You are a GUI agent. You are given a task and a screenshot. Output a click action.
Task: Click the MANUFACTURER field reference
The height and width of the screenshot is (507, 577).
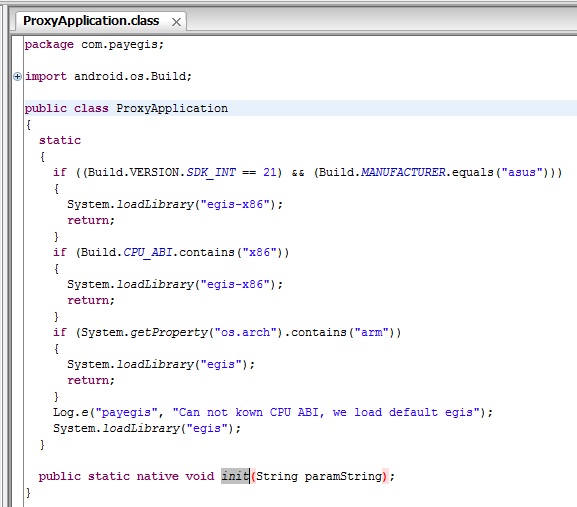point(403,173)
